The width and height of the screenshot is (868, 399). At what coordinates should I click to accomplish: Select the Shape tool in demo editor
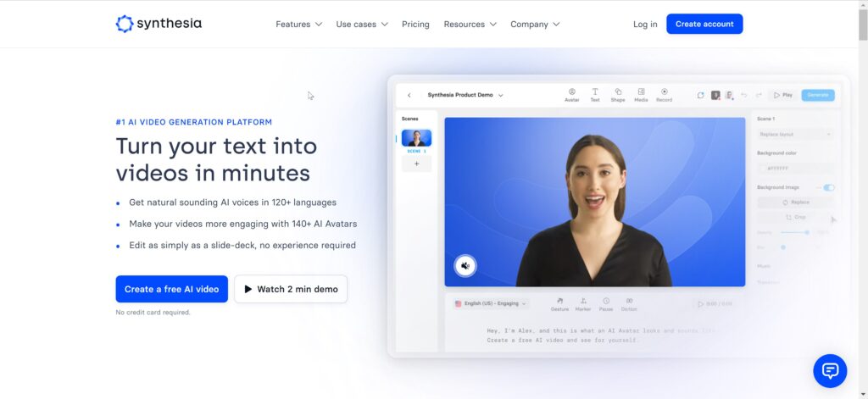pos(618,95)
